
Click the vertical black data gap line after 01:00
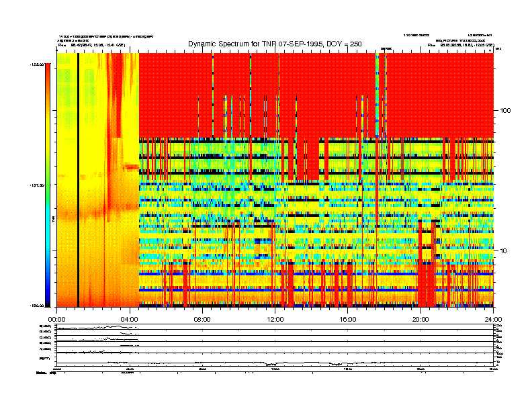pos(78,180)
